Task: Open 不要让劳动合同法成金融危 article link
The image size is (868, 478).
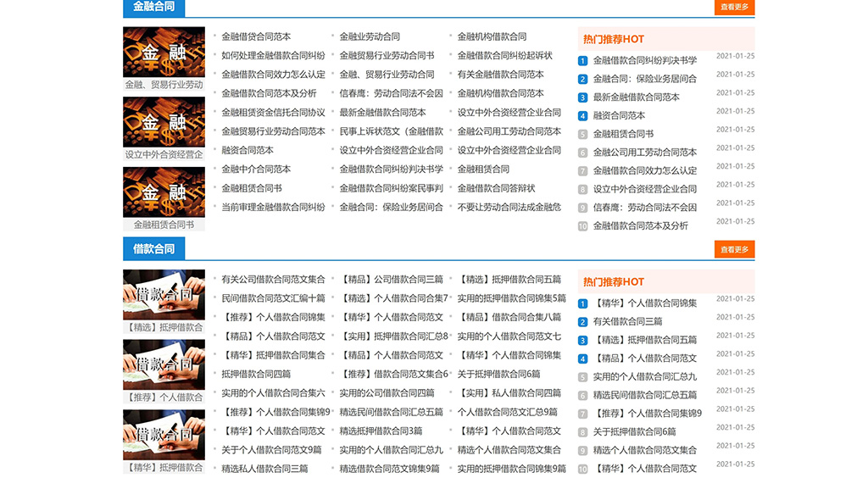Action: tap(509, 207)
